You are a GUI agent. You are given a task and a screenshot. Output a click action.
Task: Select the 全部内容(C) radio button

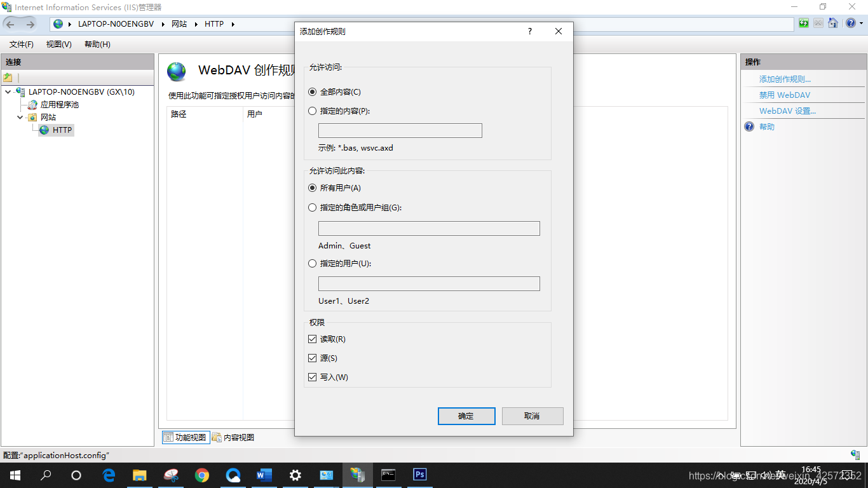tap(312, 92)
